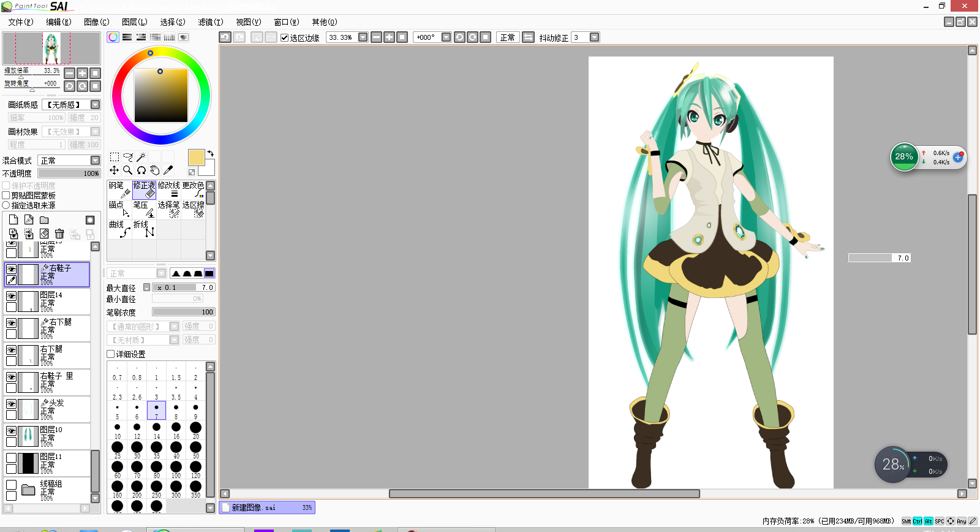Image resolution: width=980 pixels, height=532 pixels.
Task: Activate the eyedropper color picker tool
Action: tap(168, 170)
